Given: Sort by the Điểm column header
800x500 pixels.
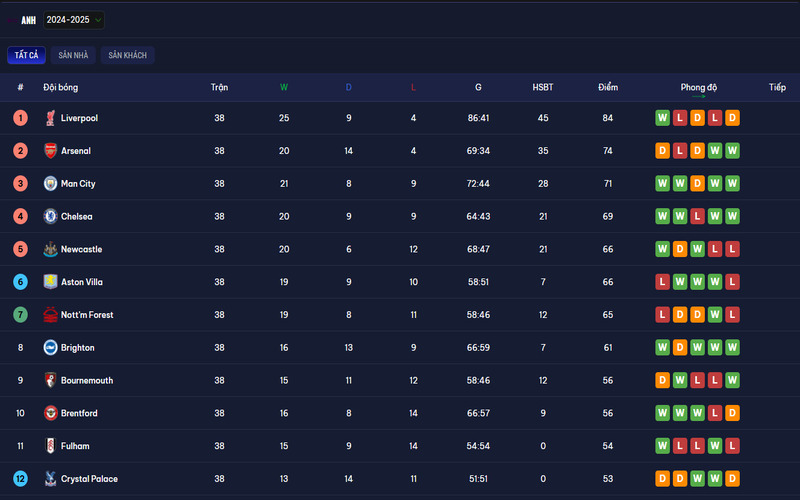Looking at the screenshot, I should pos(608,87).
